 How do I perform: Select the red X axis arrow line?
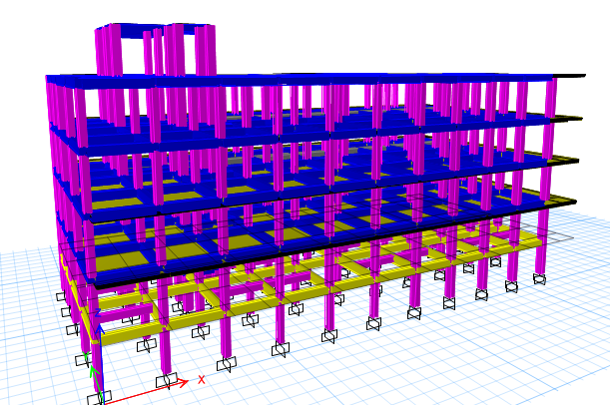pos(150,390)
